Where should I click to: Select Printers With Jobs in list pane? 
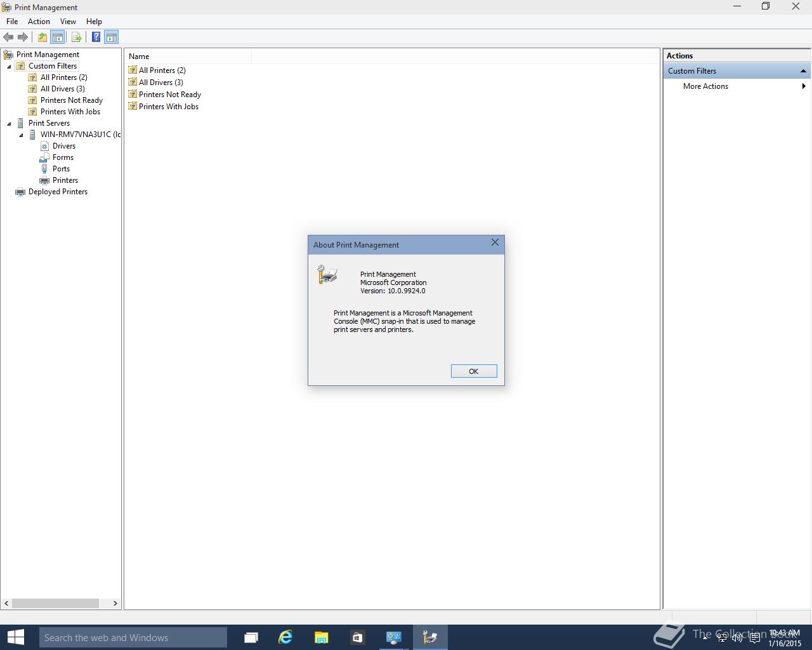coord(169,107)
